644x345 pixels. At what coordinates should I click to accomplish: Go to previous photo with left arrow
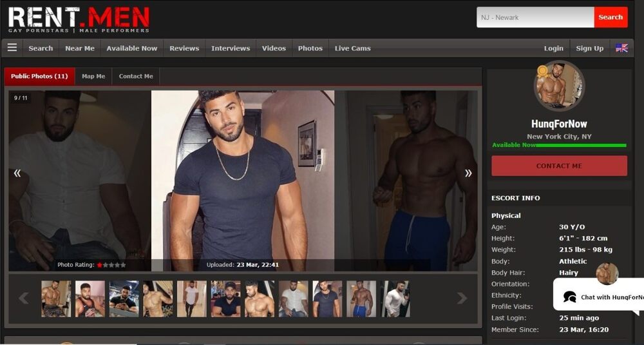coord(17,173)
